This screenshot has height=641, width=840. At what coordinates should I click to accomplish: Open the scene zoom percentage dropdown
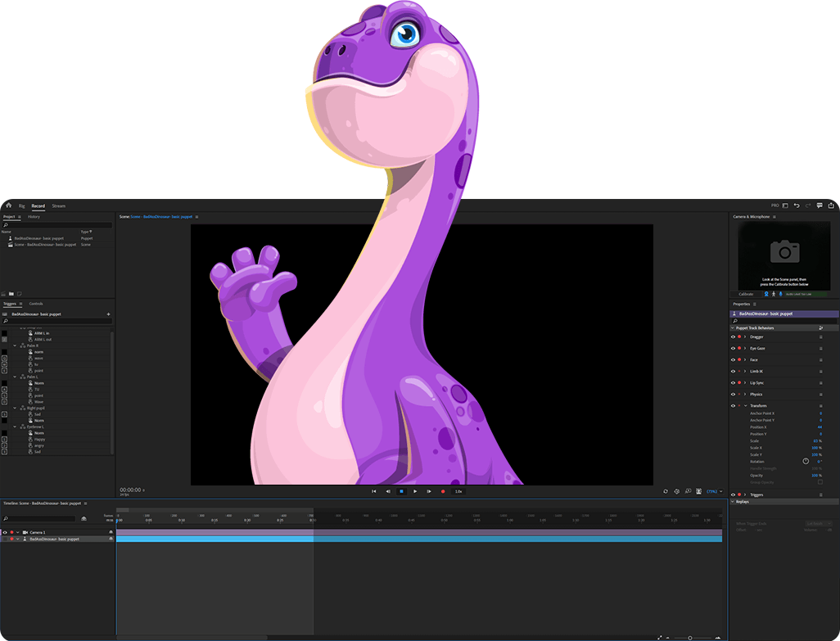(715, 491)
